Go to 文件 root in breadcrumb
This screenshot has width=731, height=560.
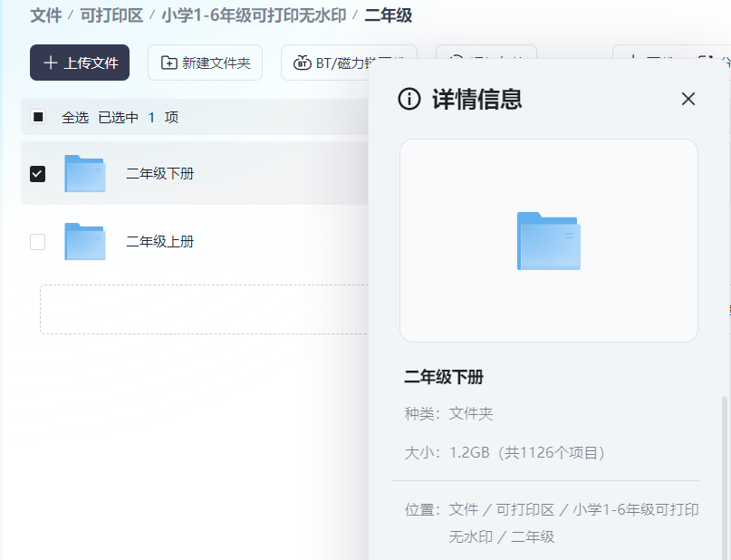coord(45,15)
